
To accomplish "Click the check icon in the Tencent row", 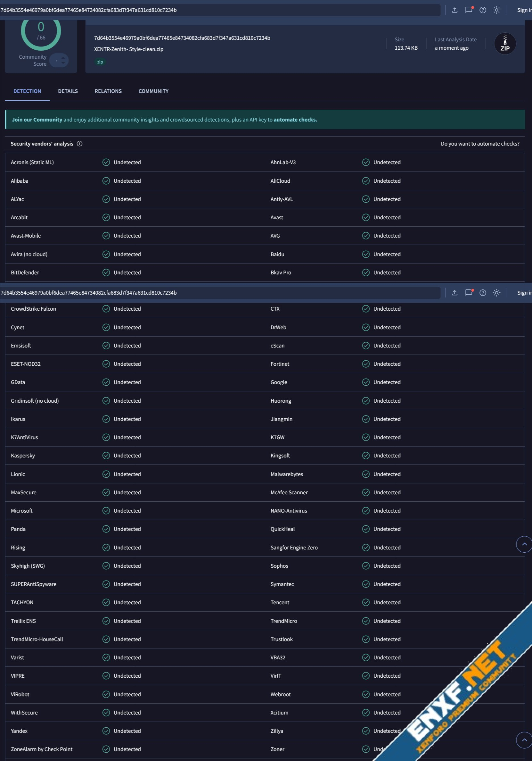I will click(x=366, y=602).
